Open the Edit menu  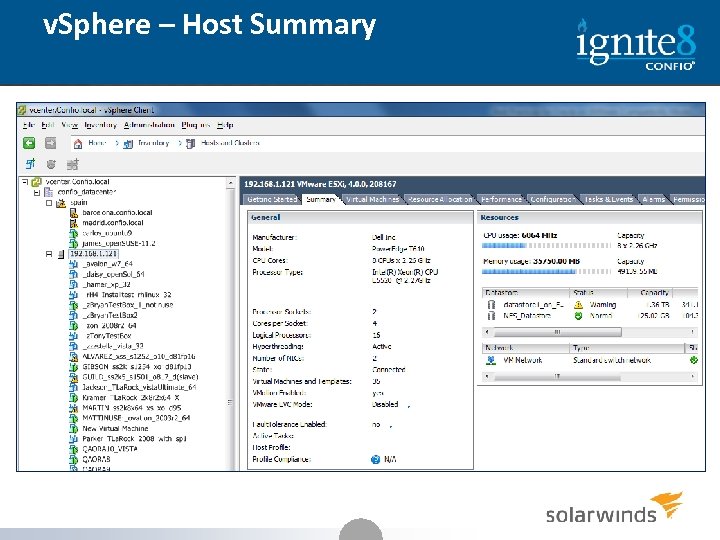(x=48, y=125)
